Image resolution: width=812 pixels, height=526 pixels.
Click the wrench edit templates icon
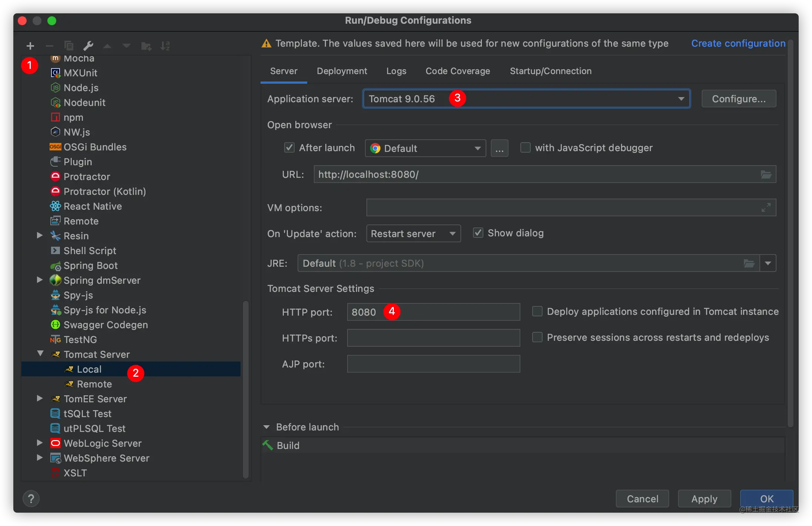pyautogui.click(x=88, y=46)
